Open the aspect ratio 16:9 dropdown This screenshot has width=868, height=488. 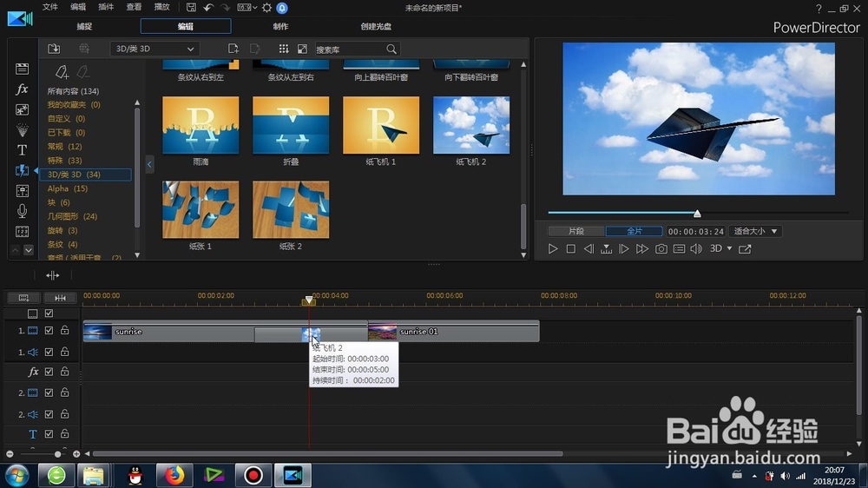coord(247,8)
